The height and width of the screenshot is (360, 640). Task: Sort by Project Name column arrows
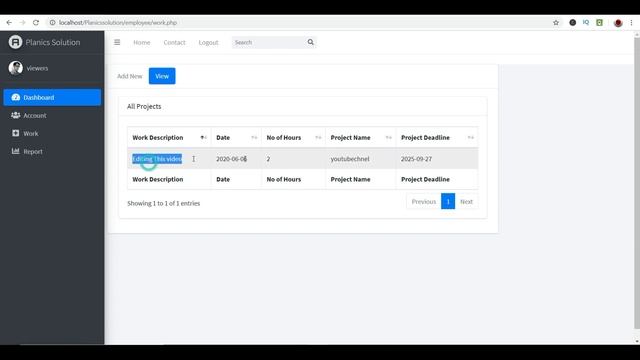coord(389,138)
